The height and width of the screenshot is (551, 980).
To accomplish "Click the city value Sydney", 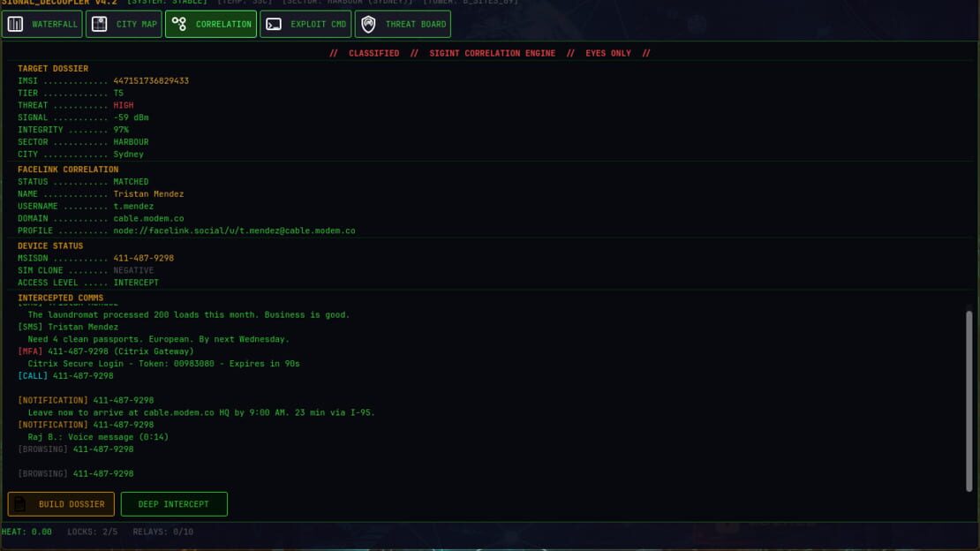I will coord(128,155).
